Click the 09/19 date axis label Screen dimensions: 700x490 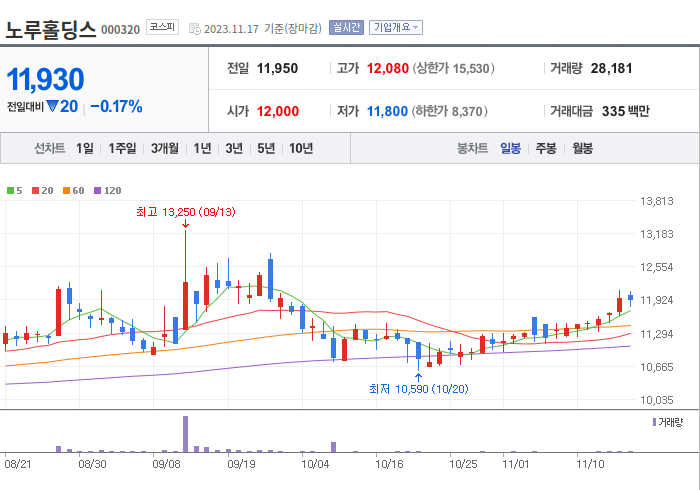(x=241, y=464)
